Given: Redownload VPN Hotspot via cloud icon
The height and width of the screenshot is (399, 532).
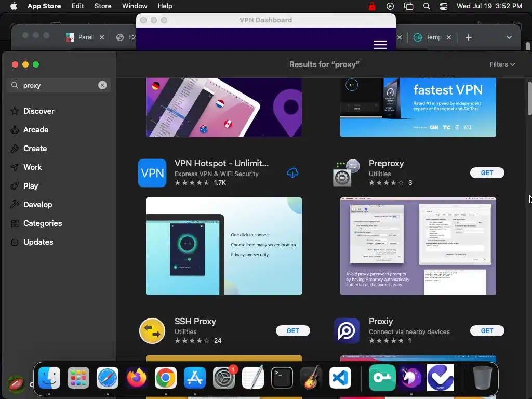Looking at the screenshot, I should 292,173.
